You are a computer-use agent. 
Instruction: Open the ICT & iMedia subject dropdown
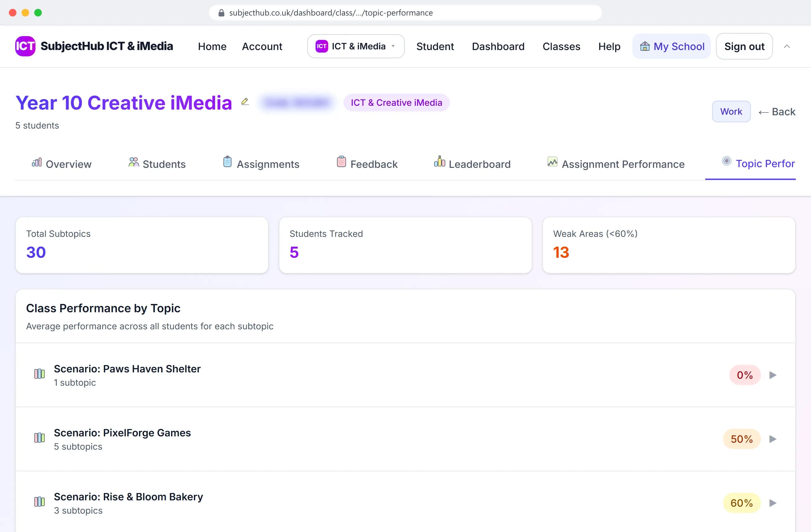click(356, 46)
